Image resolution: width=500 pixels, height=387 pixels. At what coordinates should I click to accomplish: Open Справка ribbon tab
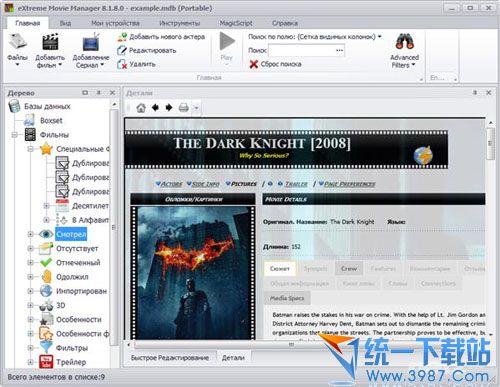click(x=285, y=23)
